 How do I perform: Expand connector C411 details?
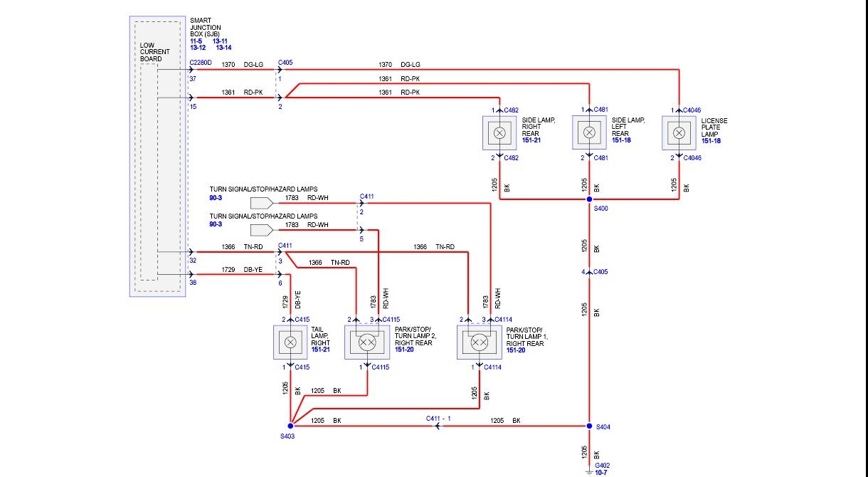click(367, 196)
